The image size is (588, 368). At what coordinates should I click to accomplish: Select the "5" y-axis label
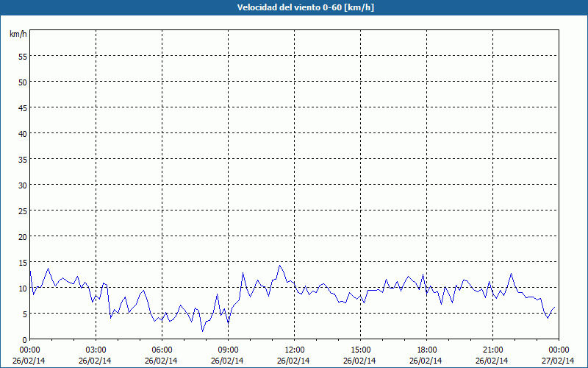click(x=25, y=314)
